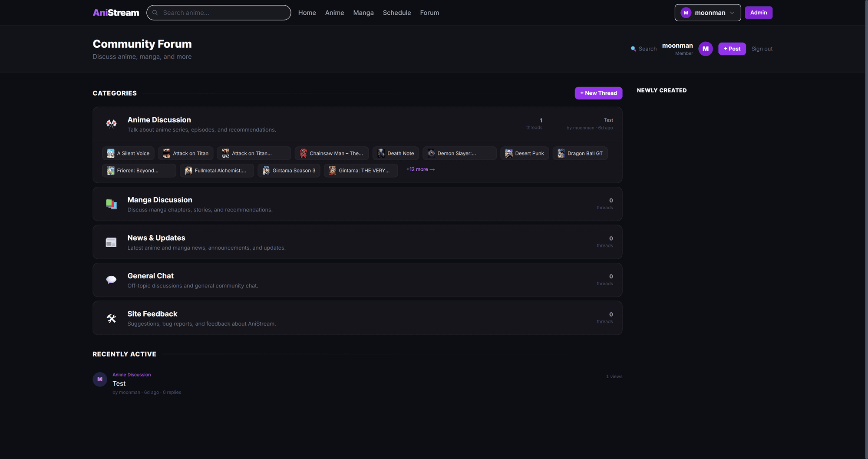Click the Demon Slayer poster icon
868x459 pixels.
click(x=431, y=153)
